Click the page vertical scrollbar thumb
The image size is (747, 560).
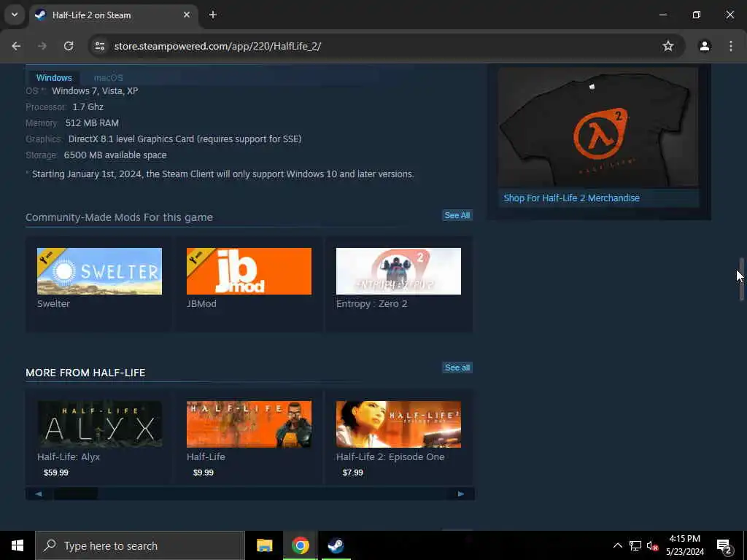pos(741,279)
